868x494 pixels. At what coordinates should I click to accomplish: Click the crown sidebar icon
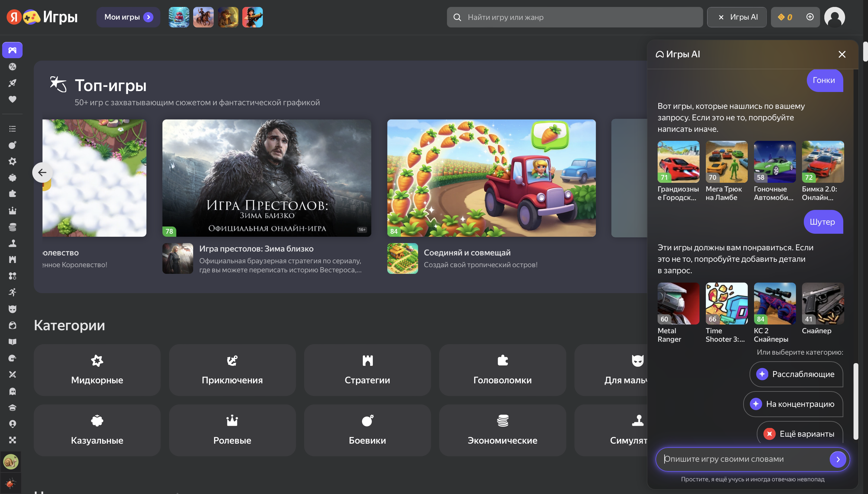[13, 211]
